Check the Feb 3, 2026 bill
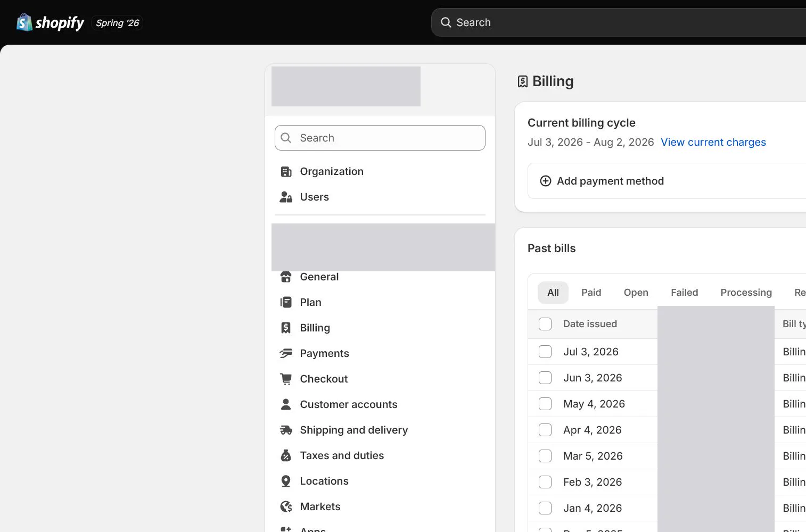 pos(545,482)
